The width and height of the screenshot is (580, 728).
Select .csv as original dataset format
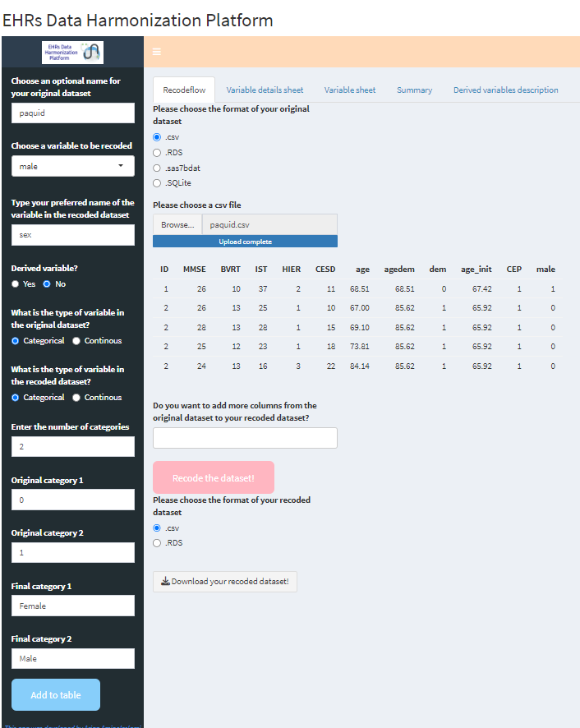(x=157, y=137)
